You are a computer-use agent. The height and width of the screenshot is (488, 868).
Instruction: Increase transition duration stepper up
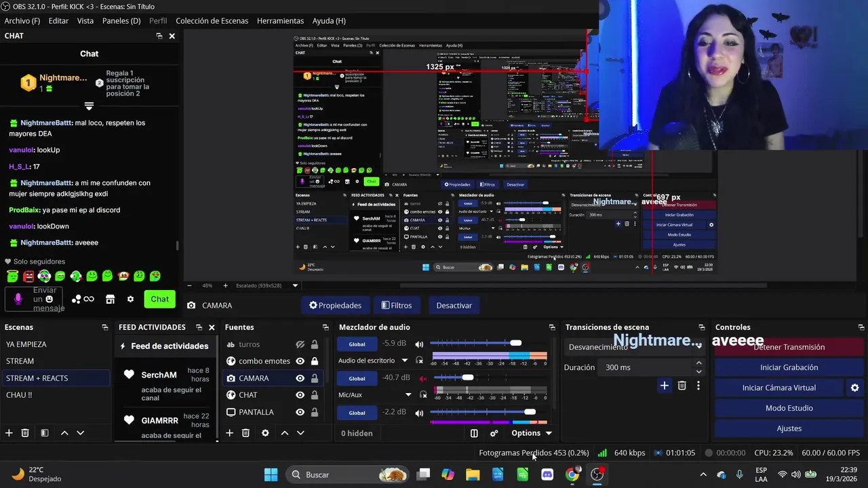698,363
